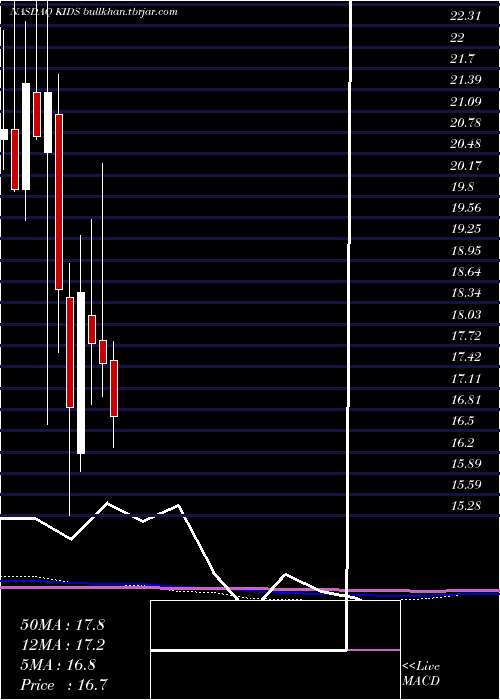Click the 17.72 price axis label
The width and height of the screenshot is (500, 700).
[x=466, y=336]
